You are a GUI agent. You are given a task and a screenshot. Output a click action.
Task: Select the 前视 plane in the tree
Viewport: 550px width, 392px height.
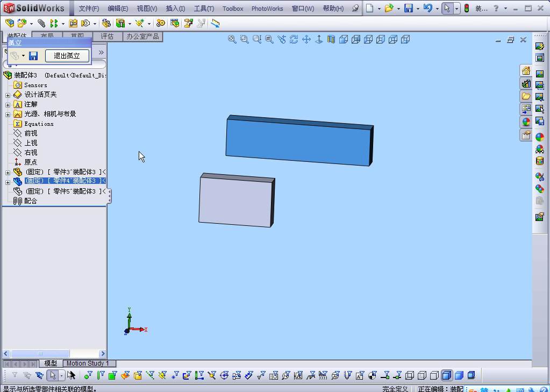click(31, 133)
